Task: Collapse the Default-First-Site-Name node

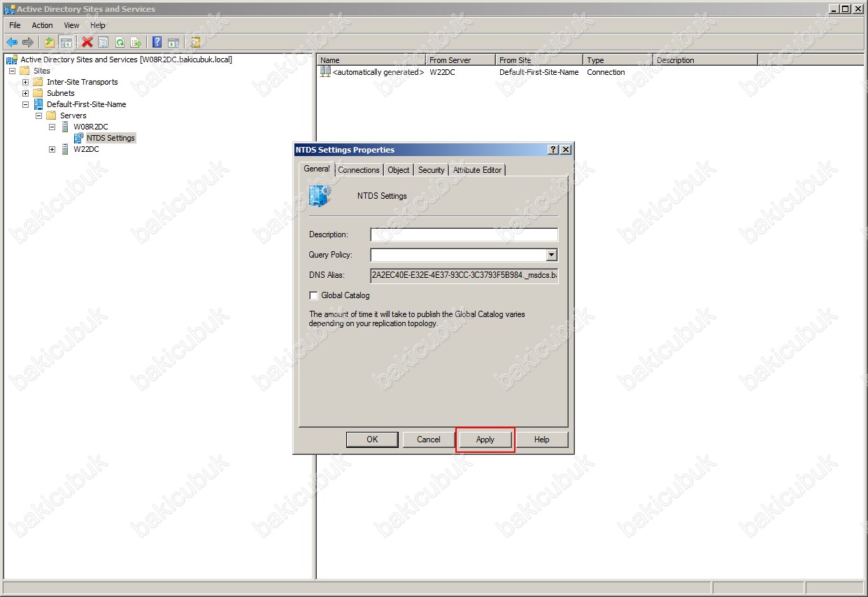Action: click(x=25, y=104)
